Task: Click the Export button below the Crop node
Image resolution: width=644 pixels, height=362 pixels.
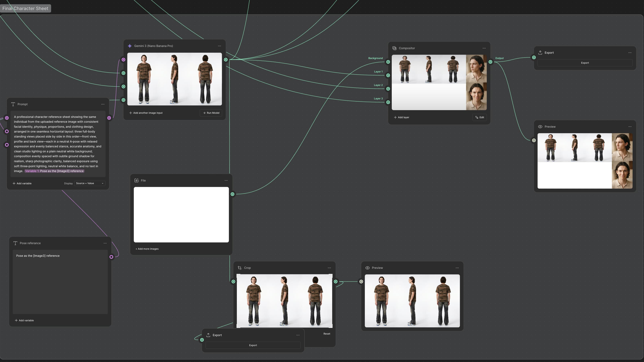Action: [x=253, y=345]
